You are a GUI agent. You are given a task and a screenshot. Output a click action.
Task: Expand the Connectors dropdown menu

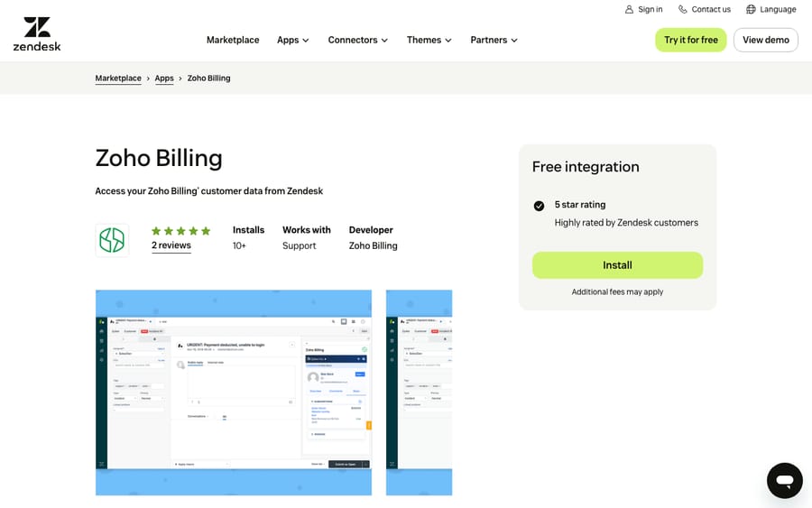(x=358, y=40)
